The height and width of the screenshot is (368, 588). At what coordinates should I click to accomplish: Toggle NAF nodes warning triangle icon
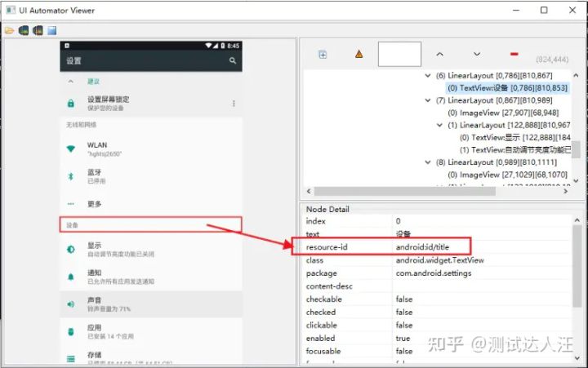coord(359,55)
